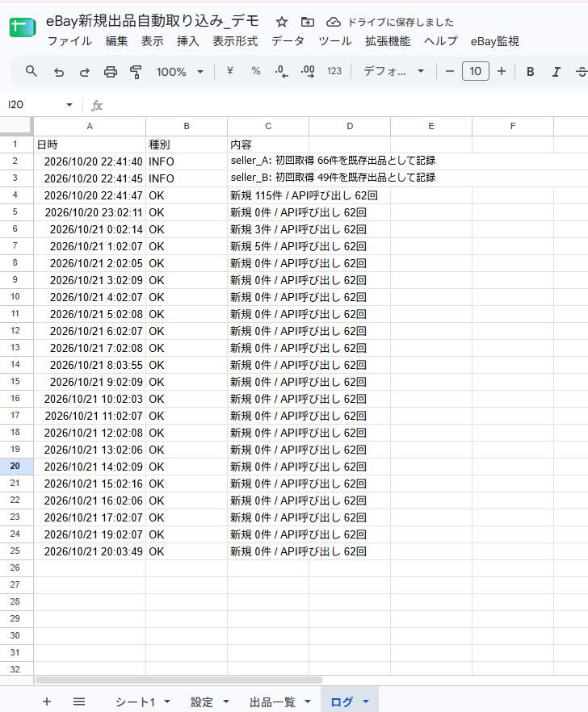Click the 2026/10/21 8:03:55 timestamp cell

click(90, 365)
